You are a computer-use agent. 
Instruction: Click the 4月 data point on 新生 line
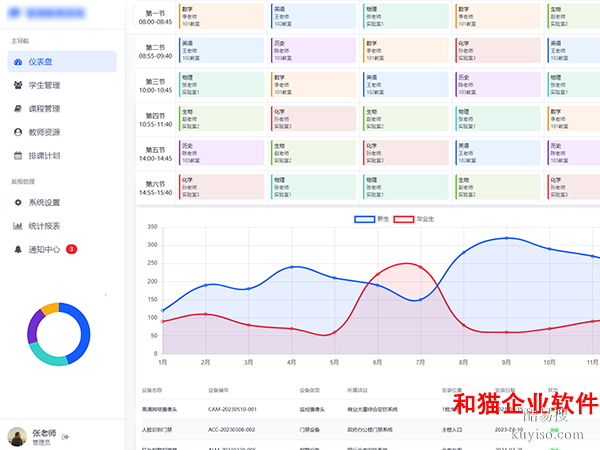click(x=292, y=267)
